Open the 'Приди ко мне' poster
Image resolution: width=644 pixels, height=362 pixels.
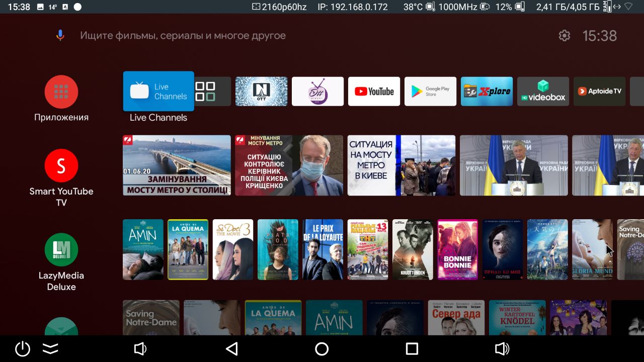tap(503, 249)
